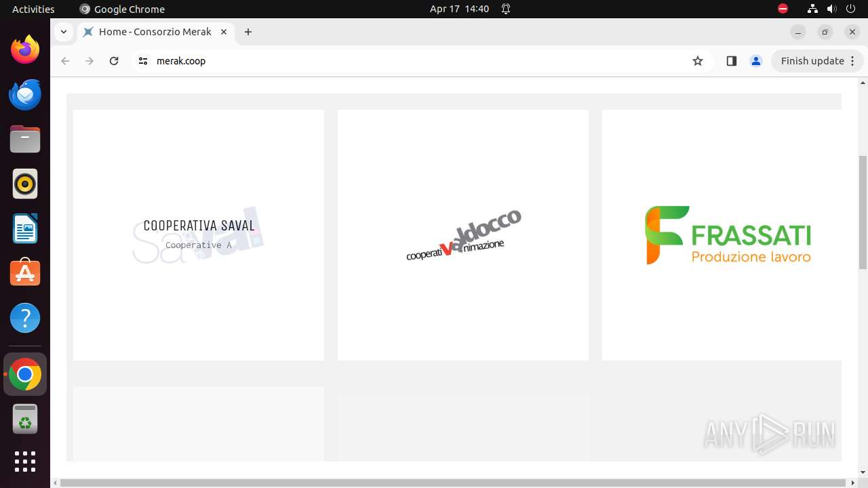This screenshot has height=488, width=868.
Task: Open the Google Chrome app menu
Action: click(x=122, y=9)
